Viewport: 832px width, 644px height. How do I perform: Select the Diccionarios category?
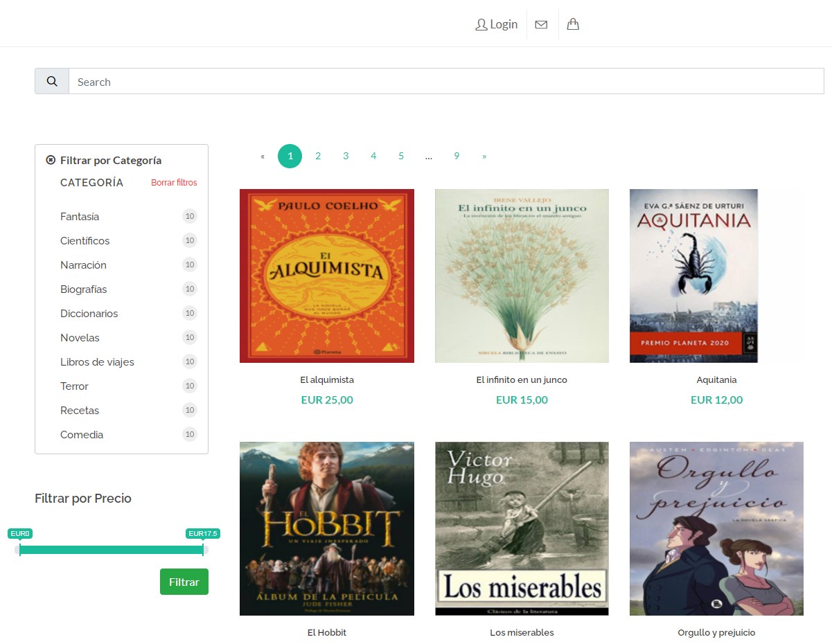[89, 314]
